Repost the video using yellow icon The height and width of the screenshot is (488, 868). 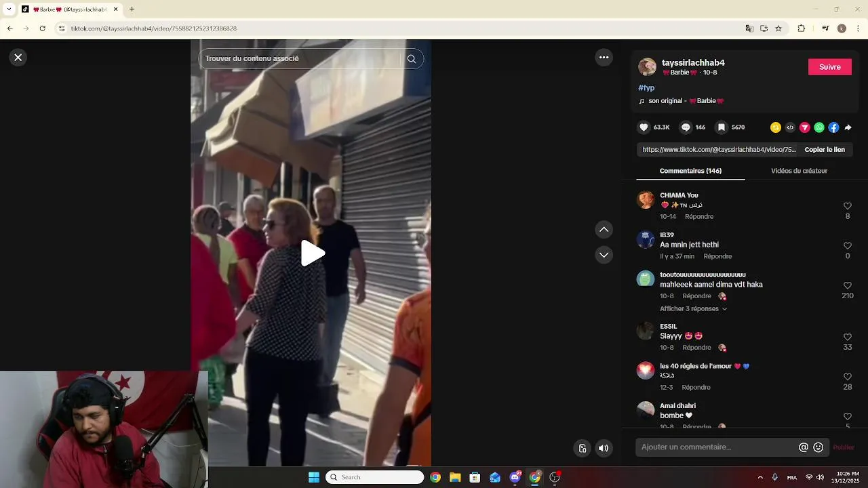(776, 127)
